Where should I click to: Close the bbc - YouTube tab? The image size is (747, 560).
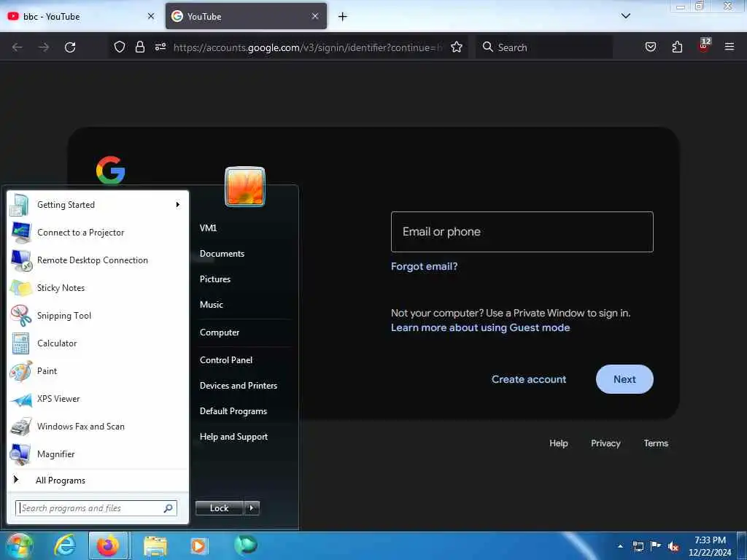151,16
